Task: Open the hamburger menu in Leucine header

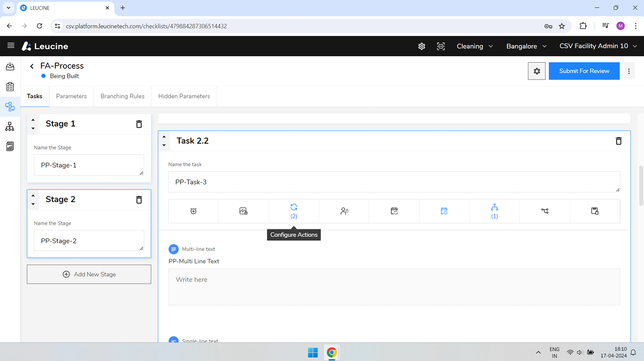Action: [x=11, y=46]
